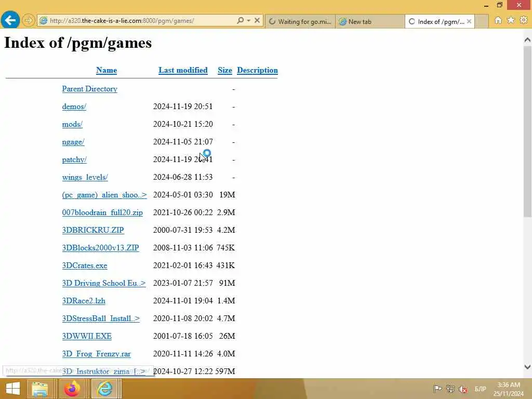Open a new blank tab button

click(x=482, y=21)
